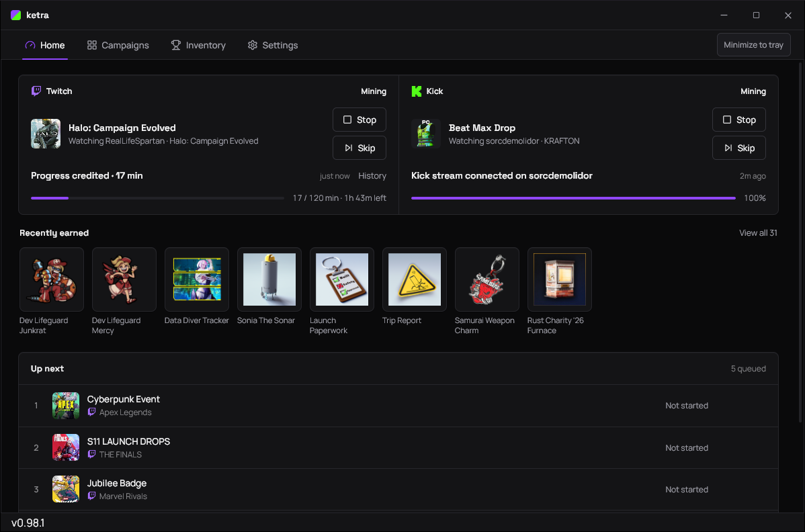Click Not started status for Cyberpunk Event
Screen dimensions: 805x532
[x=687, y=405]
